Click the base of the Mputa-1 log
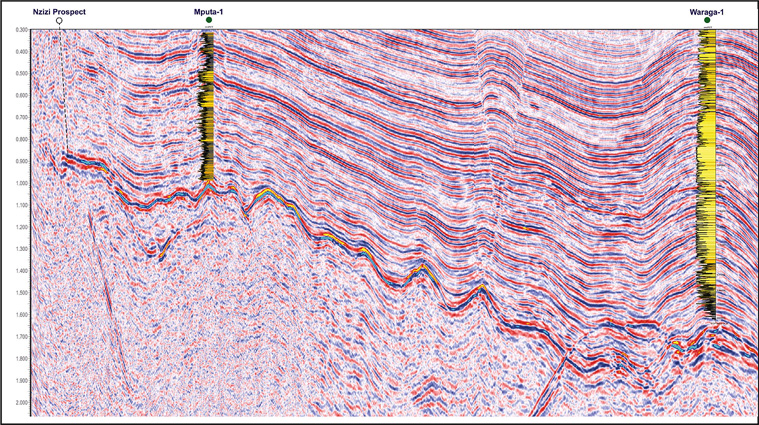This screenshot has height=425, width=759. coord(208,183)
